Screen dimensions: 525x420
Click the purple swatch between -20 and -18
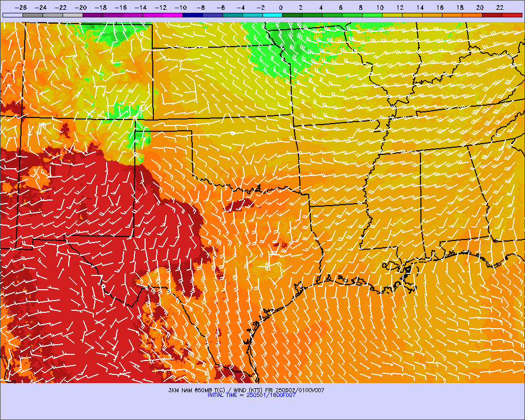click(93, 15)
